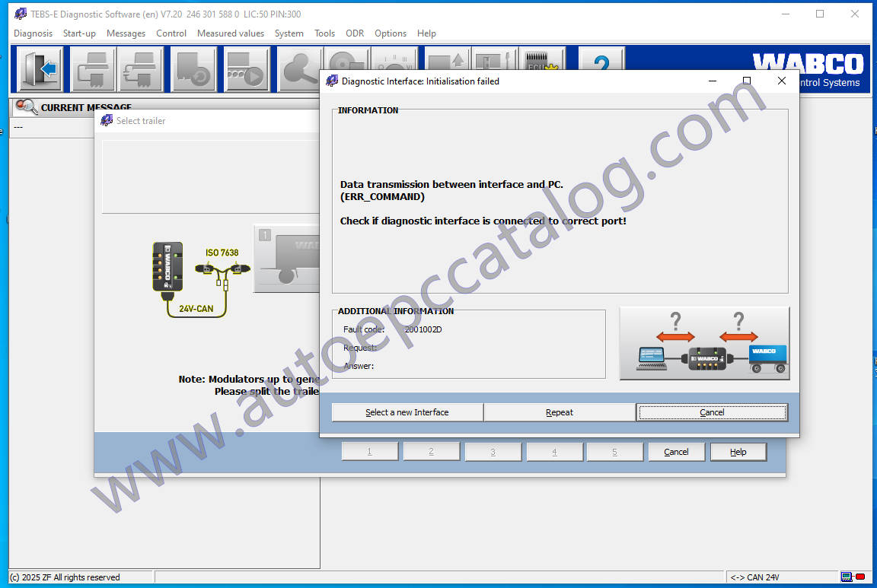Viewport: 877px width, 588px height.
Task: Cancel the interface initialisation dialog
Action: [x=711, y=412]
